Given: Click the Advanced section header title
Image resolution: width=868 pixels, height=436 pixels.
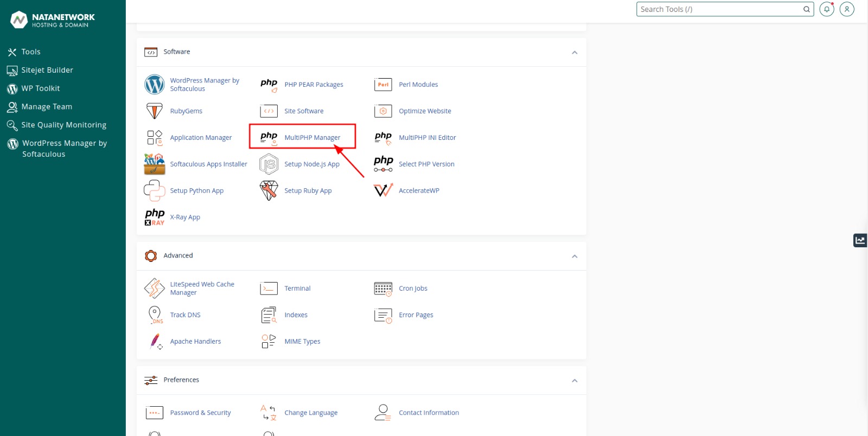Looking at the screenshot, I should [x=178, y=256].
